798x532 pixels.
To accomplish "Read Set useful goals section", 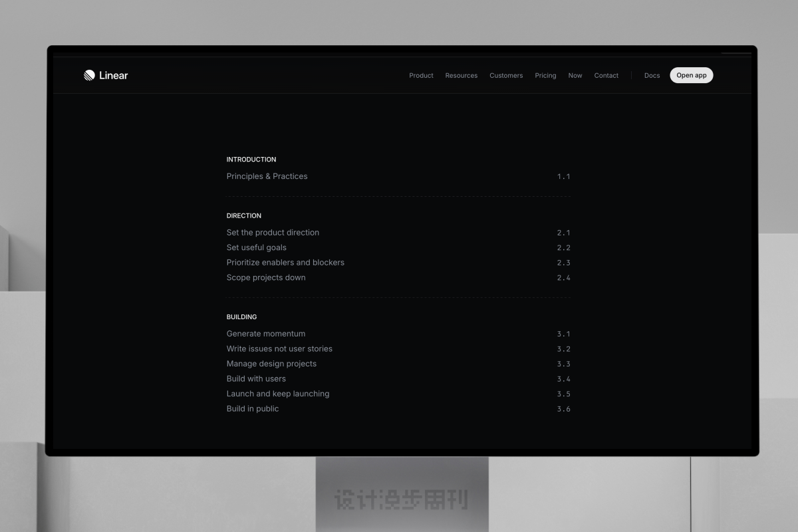I will (x=398, y=247).
